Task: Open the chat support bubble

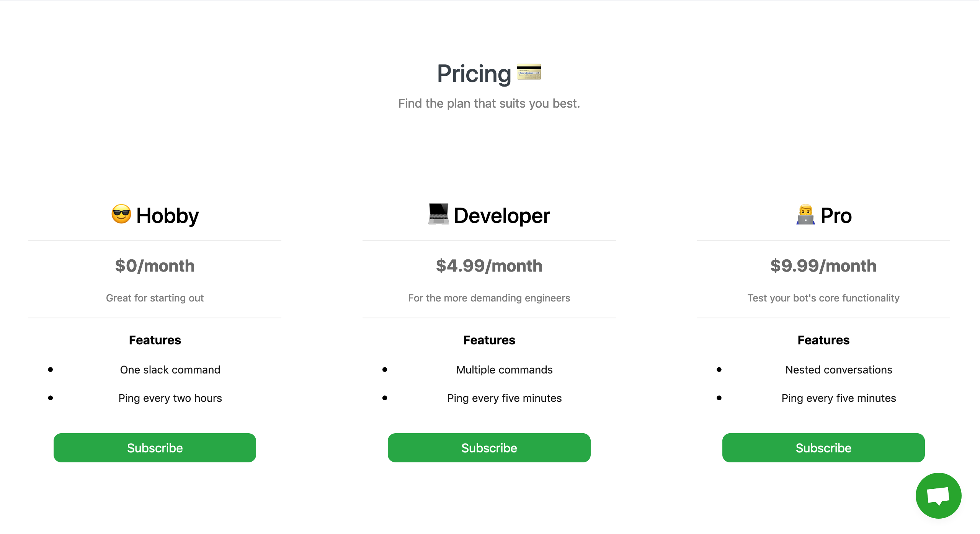Action: point(938,495)
